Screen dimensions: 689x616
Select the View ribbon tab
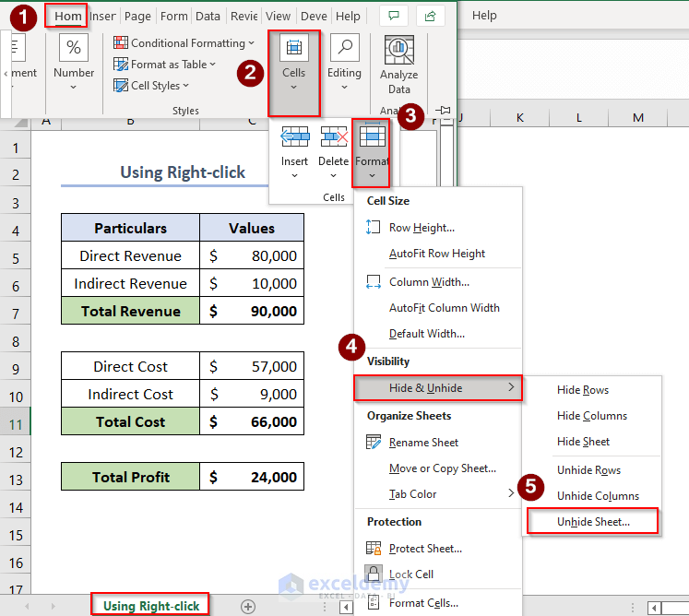click(x=278, y=17)
